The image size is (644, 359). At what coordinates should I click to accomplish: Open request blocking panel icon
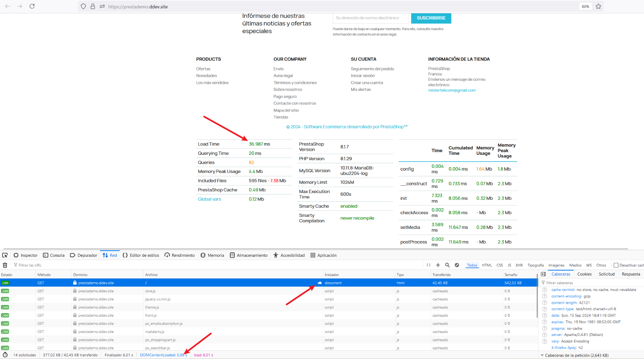point(457,265)
